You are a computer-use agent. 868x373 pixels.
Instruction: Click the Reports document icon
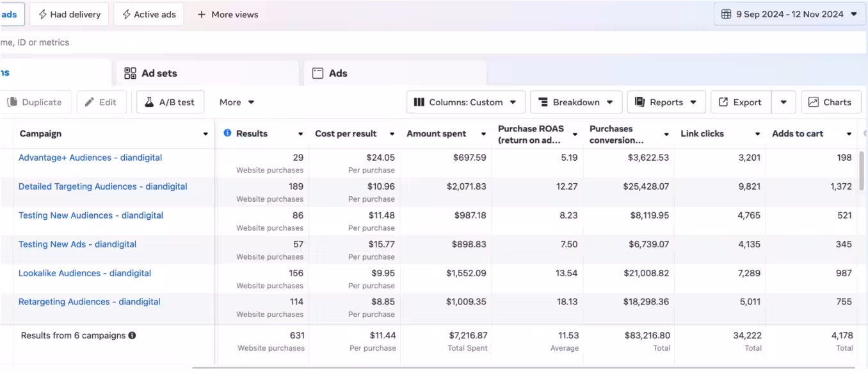(x=639, y=102)
